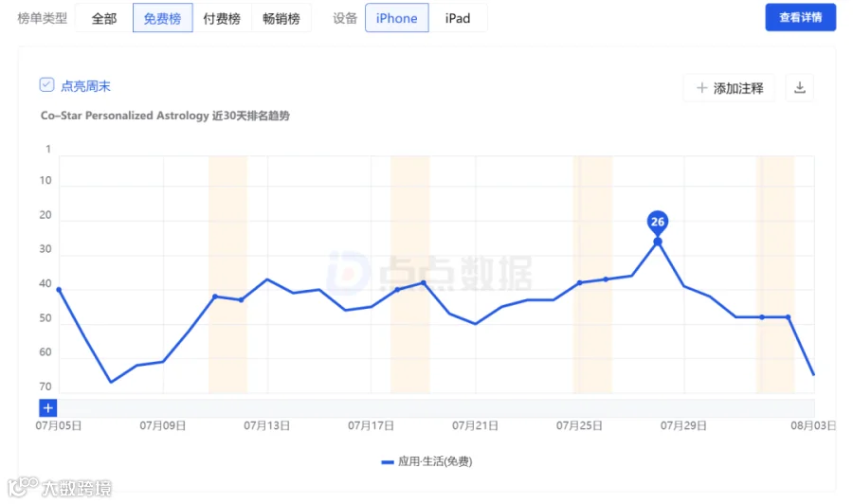Click the 07月09日 axis label
Image resolution: width=853 pixels, height=504 pixels.
tap(163, 425)
